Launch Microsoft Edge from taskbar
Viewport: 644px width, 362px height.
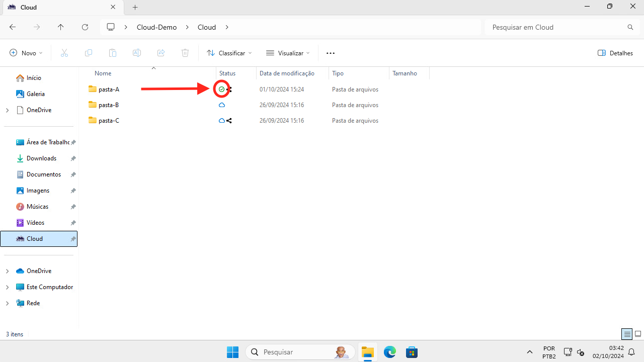tap(390, 352)
